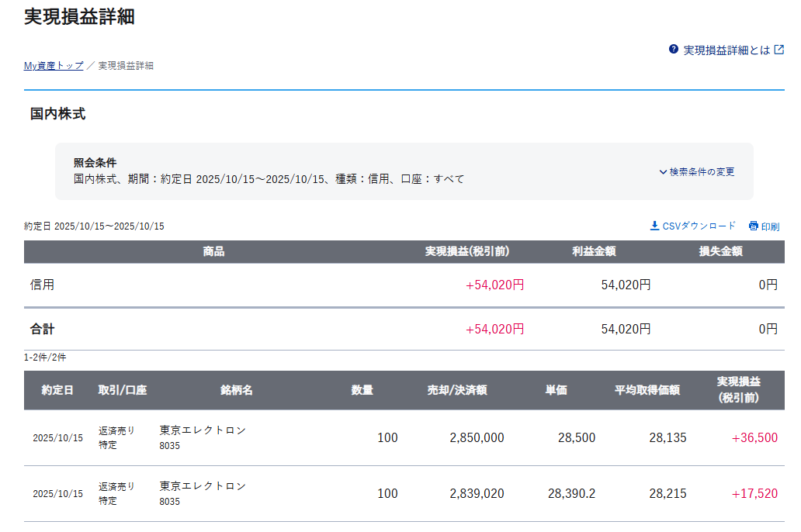Expand the 検索条件の変更 chevron

[663, 172]
